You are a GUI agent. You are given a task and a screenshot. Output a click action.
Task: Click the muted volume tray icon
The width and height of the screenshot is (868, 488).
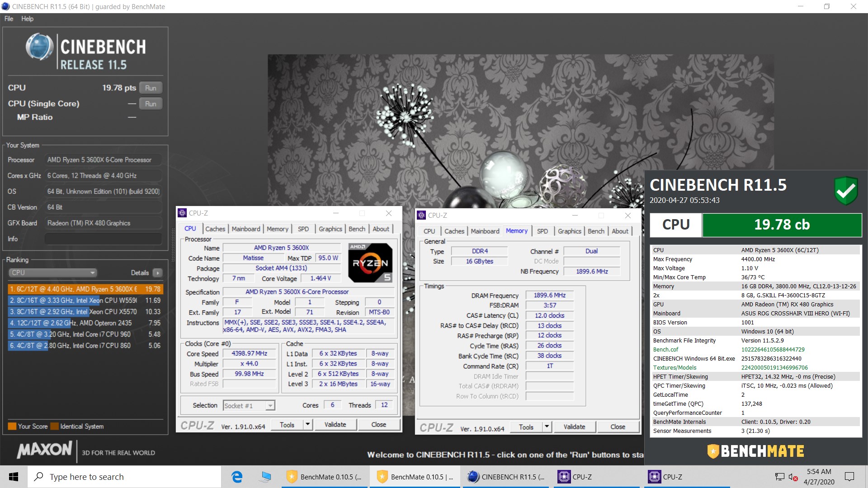793,477
